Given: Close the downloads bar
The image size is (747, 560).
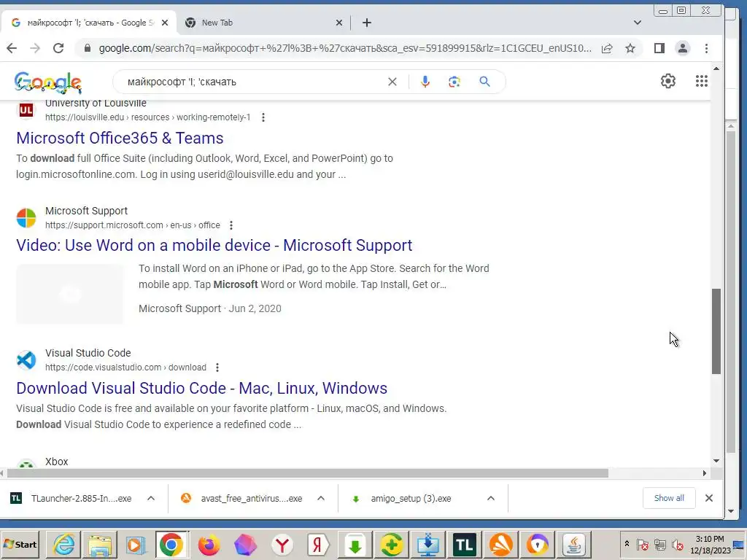Looking at the screenshot, I should [x=709, y=498].
